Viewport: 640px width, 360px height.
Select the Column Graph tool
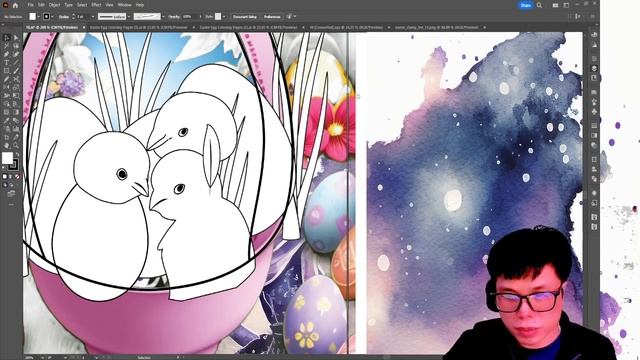16,129
